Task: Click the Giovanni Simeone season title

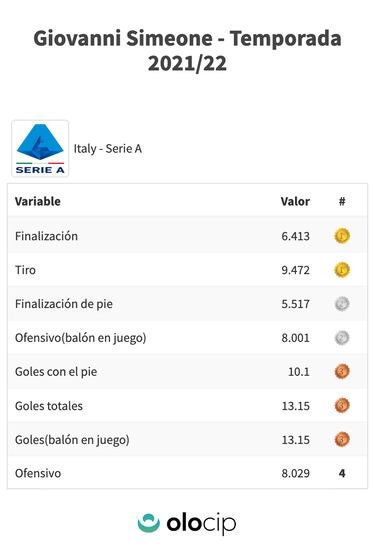Action: [x=187, y=51]
